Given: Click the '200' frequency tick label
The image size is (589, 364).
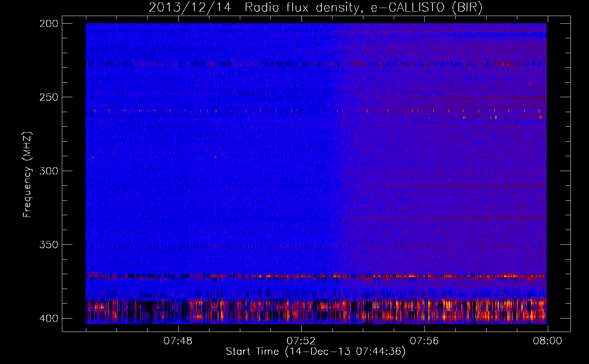Looking at the screenshot, I should [x=48, y=24].
